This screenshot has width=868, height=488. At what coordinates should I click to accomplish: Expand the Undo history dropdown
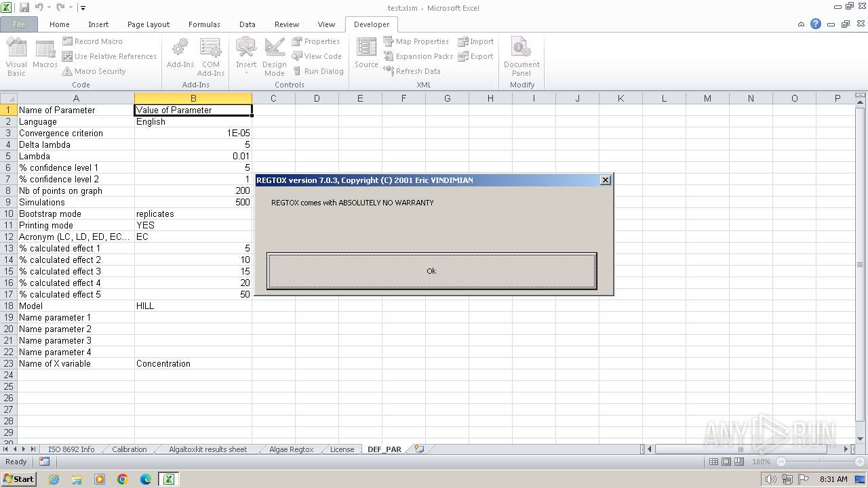49,7
